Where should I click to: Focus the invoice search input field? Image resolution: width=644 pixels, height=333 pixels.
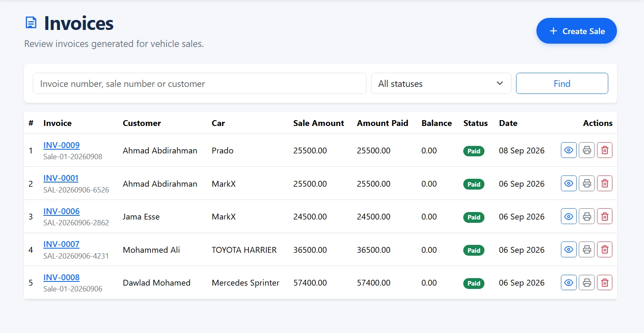[199, 84]
